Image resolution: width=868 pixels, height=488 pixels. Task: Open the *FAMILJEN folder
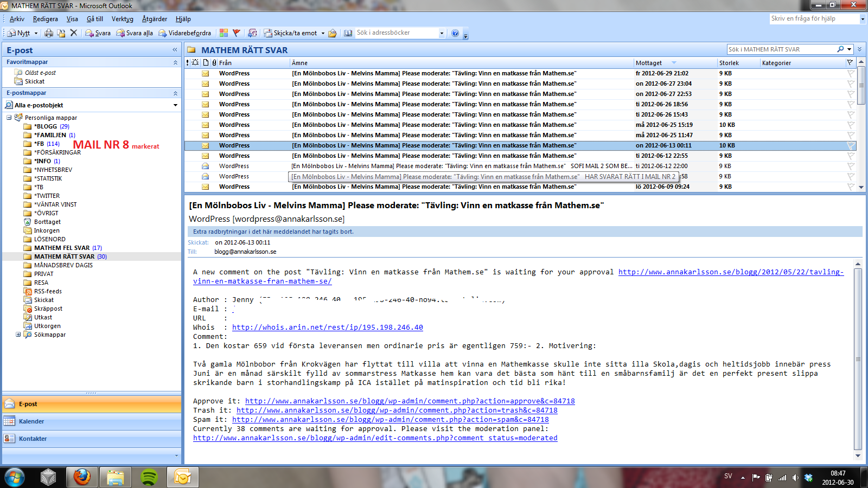[x=50, y=135]
